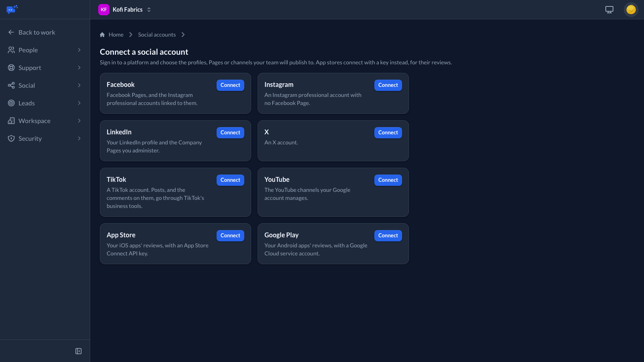Click the monitor display icon in header
644x362 pixels.
609,10
